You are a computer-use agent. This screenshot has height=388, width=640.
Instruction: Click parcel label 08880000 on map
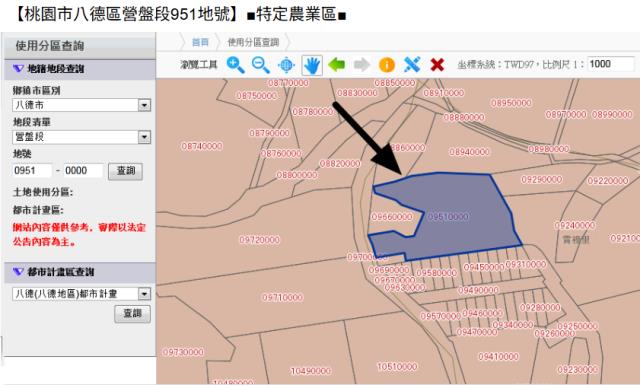pyautogui.click(x=464, y=118)
